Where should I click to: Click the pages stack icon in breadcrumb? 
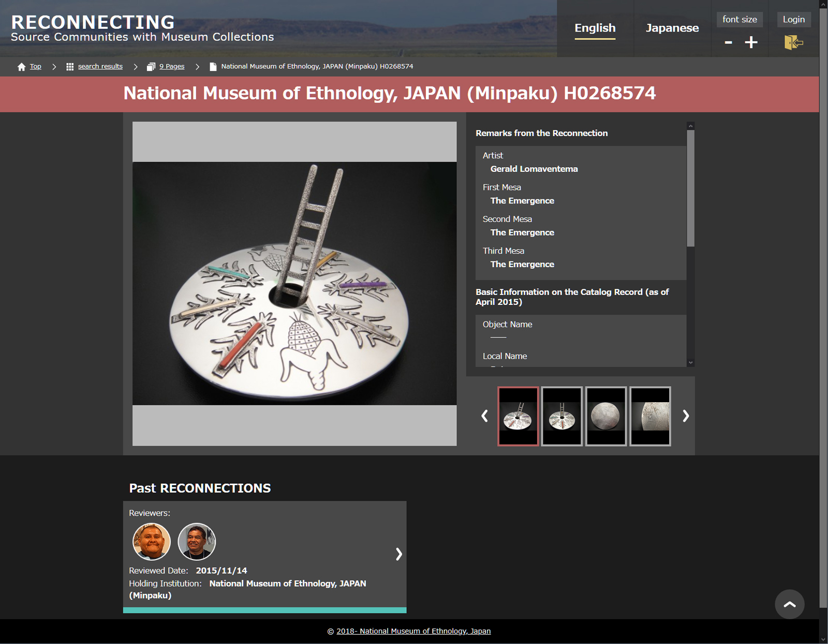(151, 67)
